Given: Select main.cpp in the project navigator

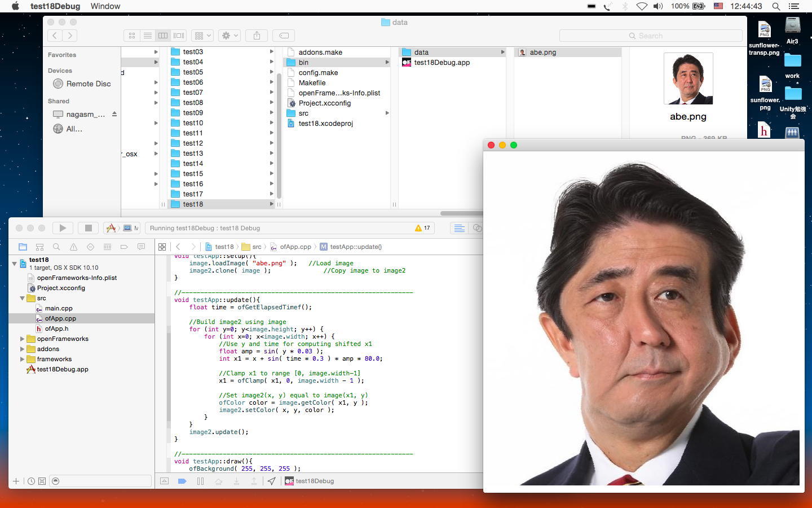Looking at the screenshot, I should (59, 308).
